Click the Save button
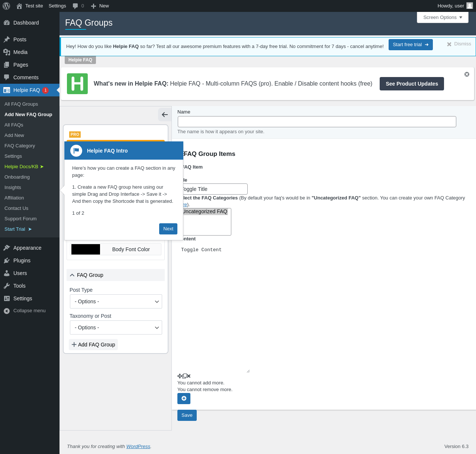The image size is (476, 454). (x=187, y=415)
